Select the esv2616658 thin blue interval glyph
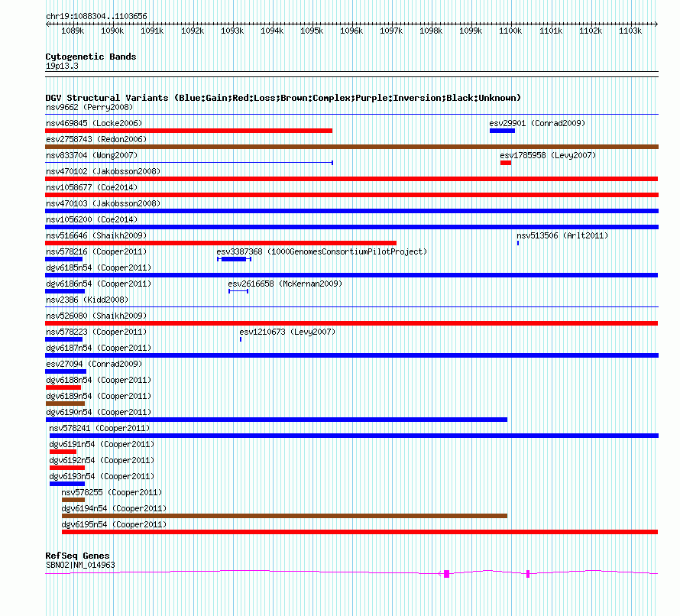 [x=238, y=291]
